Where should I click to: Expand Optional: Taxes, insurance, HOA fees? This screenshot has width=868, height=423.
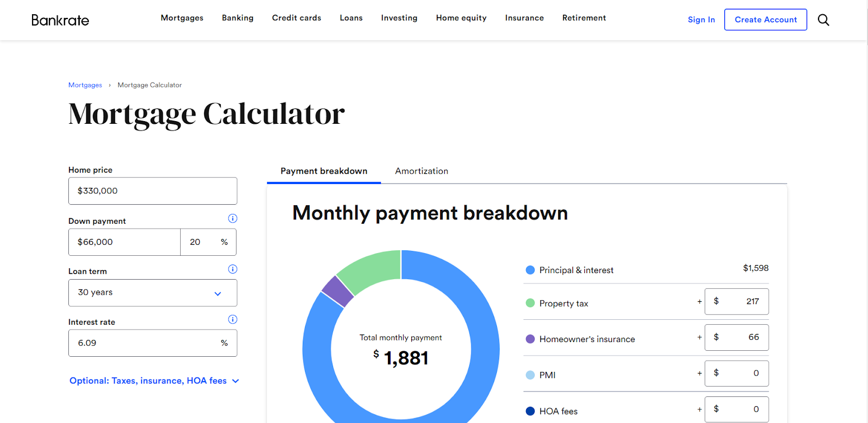tap(154, 381)
